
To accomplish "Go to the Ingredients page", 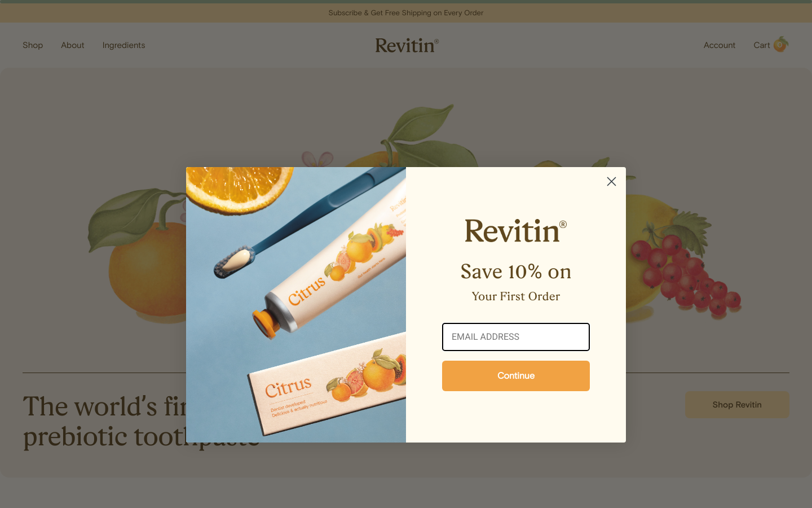I will [x=123, y=45].
